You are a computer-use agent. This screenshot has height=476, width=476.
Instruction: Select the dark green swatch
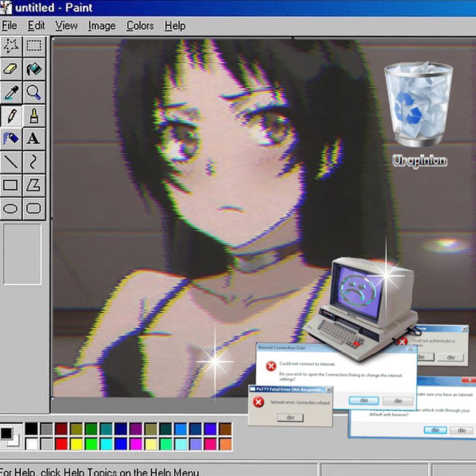pos(91,429)
